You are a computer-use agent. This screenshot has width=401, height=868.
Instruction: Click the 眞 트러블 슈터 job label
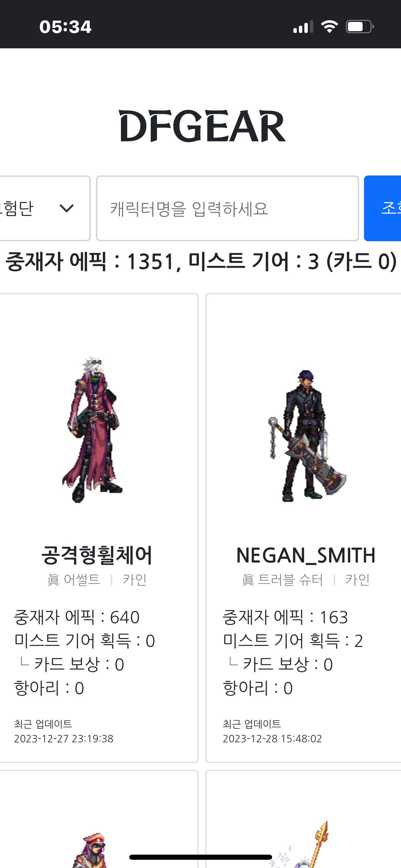tap(282, 580)
